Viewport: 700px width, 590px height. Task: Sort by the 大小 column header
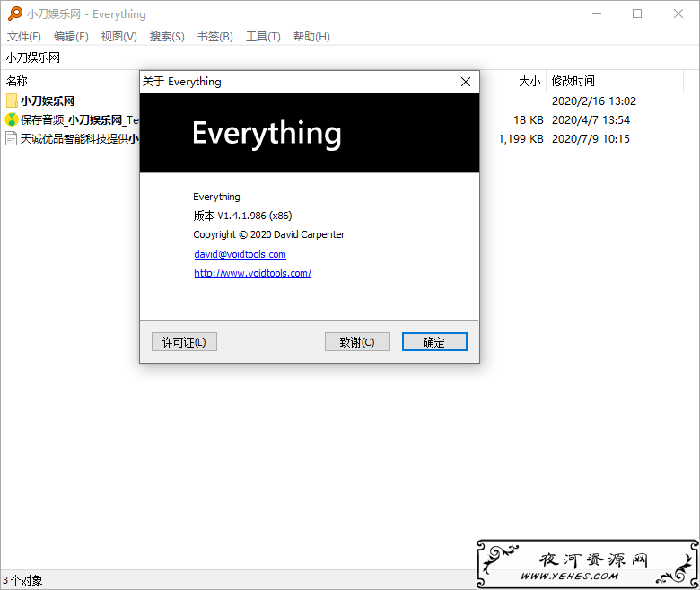(529, 81)
